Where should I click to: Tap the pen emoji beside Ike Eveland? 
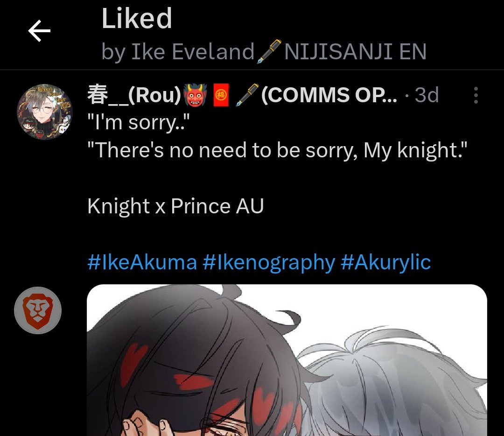[269, 51]
